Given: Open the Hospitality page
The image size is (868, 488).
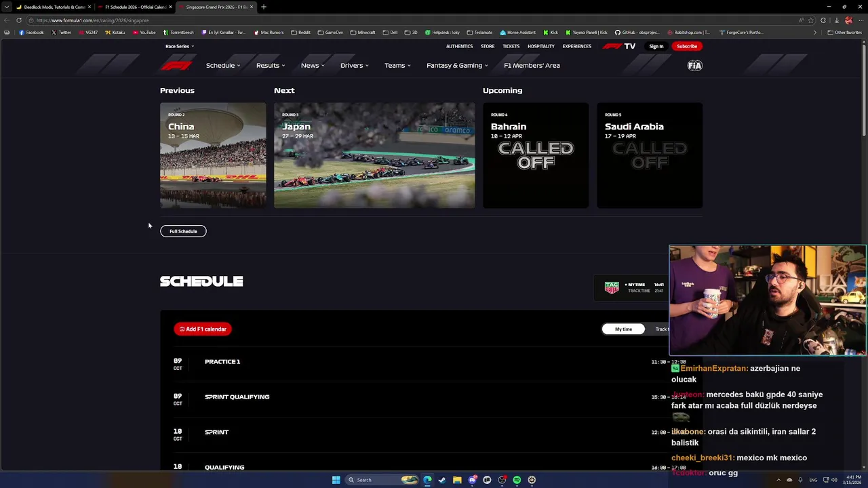Looking at the screenshot, I should 541,46.
